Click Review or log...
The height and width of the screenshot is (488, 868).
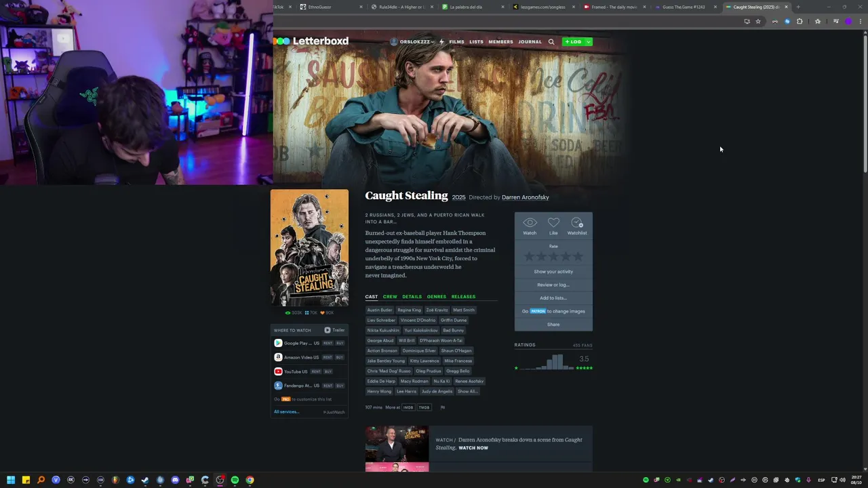pyautogui.click(x=553, y=285)
